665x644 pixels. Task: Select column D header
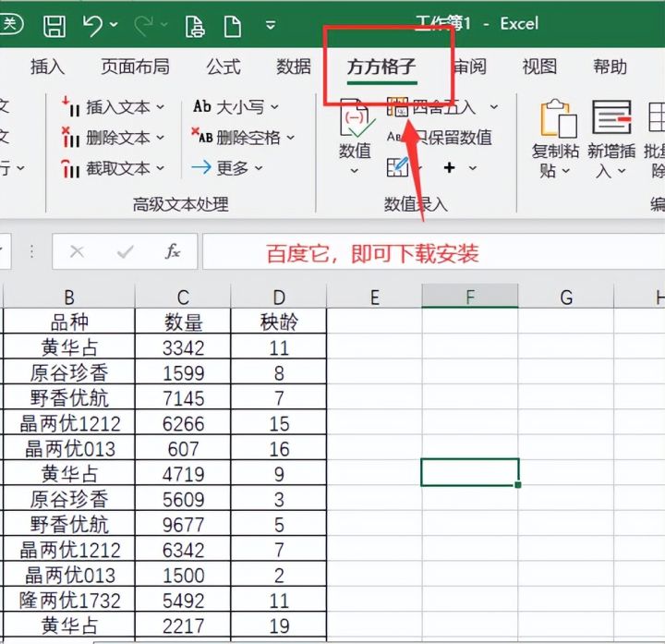pos(279,296)
